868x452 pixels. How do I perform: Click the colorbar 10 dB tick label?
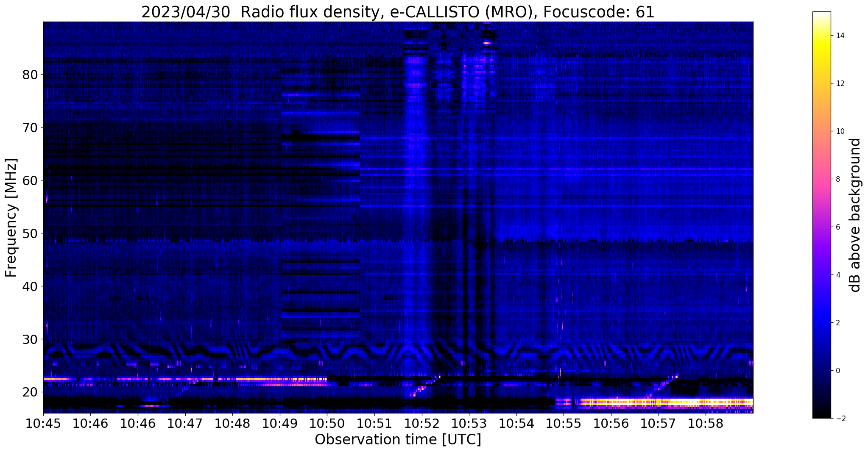click(x=840, y=131)
